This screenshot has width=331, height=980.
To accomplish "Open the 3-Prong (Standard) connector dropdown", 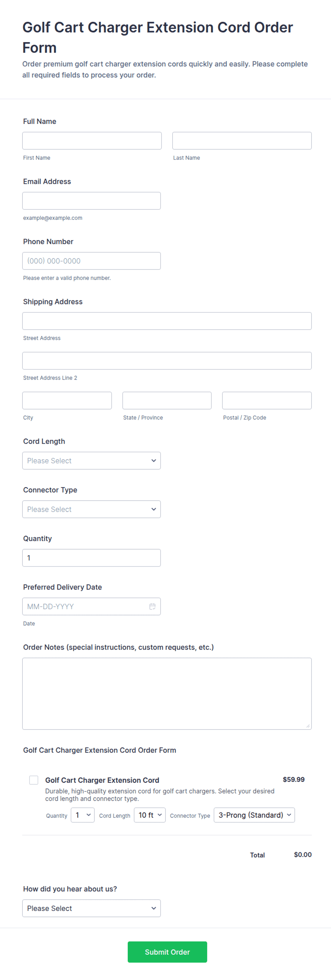I will (x=254, y=815).
